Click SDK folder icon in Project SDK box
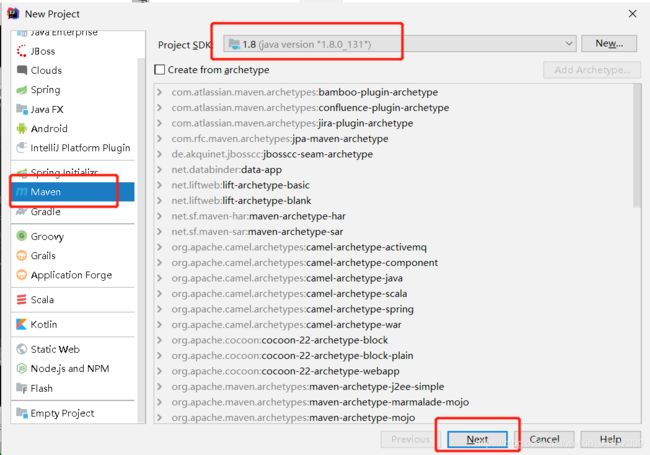Screen dimensions: 650x455 tap(234, 44)
